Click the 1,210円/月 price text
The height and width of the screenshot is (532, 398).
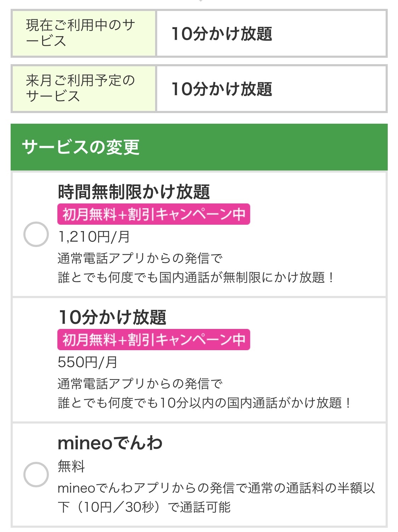pos(94,236)
